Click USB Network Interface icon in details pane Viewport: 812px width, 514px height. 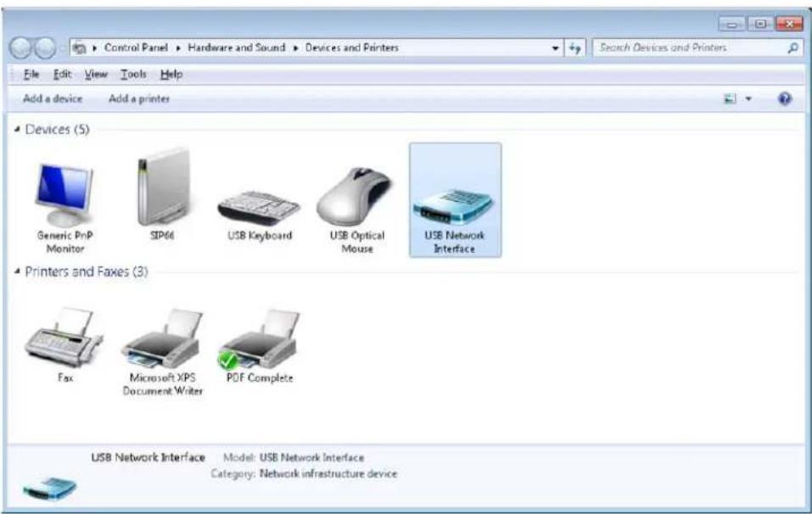pyautogui.click(x=50, y=489)
